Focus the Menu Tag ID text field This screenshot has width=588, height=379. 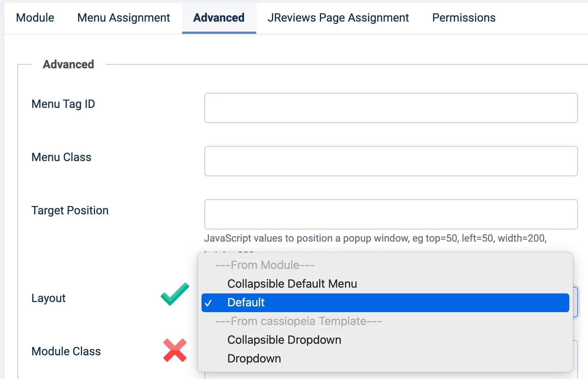pyautogui.click(x=391, y=108)
